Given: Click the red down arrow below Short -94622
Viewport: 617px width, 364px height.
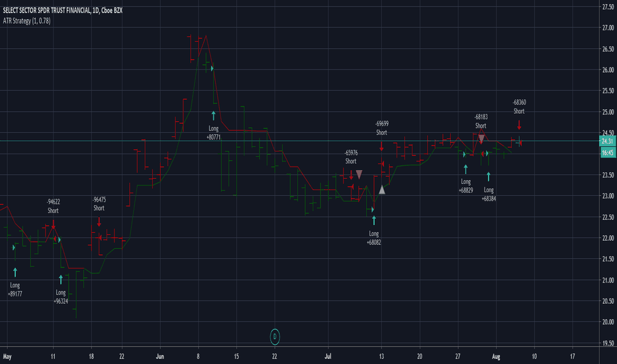Looking at the screenshot, I should click(53, 225).
